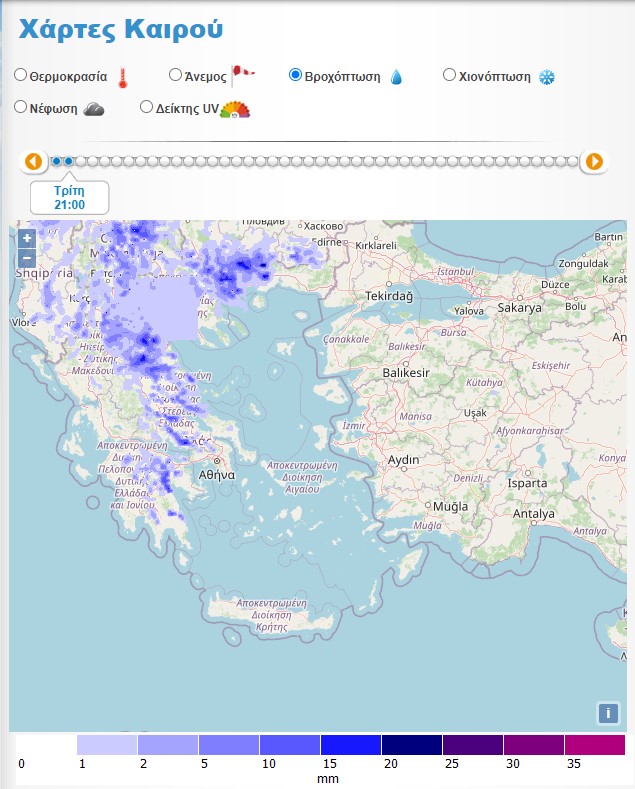Click Aydın city label on map

[403, 460]
